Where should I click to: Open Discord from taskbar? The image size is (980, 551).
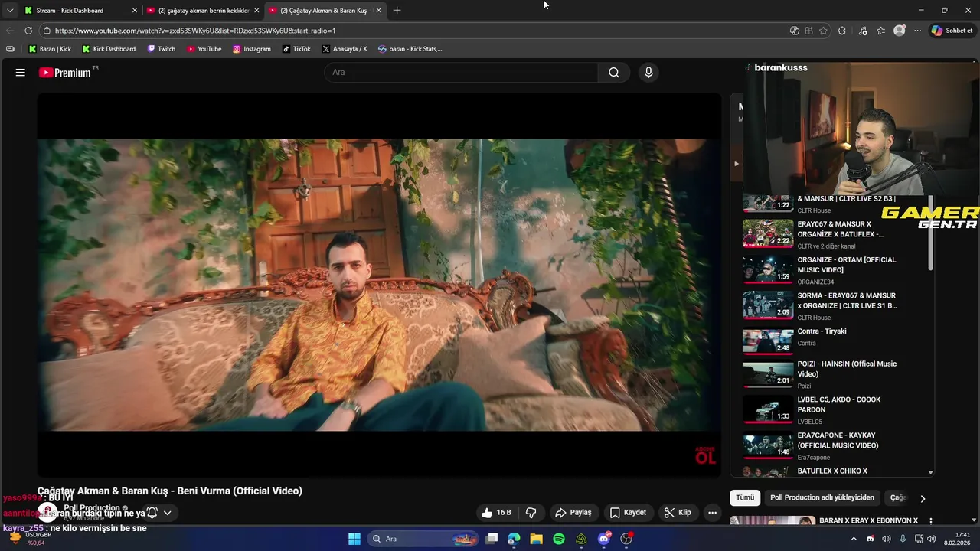coord(604,539)
